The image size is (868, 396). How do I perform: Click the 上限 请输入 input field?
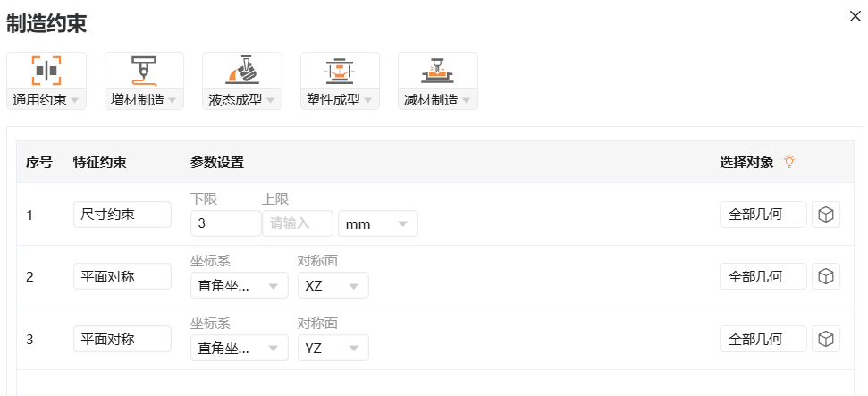point(298,223)
